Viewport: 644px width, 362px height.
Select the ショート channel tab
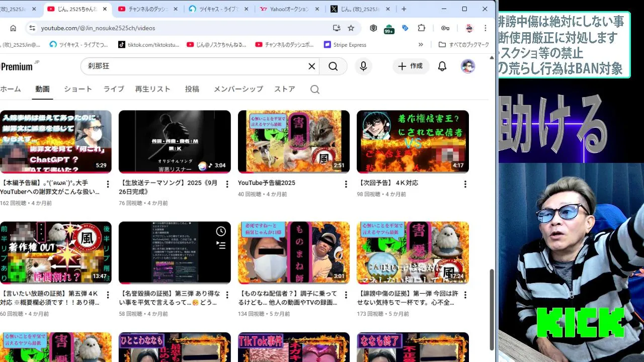(78, 89)
